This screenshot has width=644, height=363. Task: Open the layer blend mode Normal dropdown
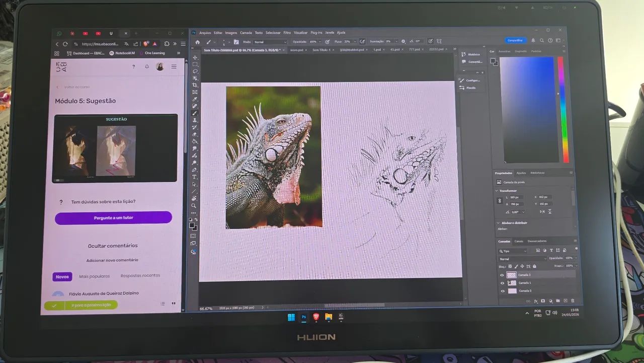[522, 258]
